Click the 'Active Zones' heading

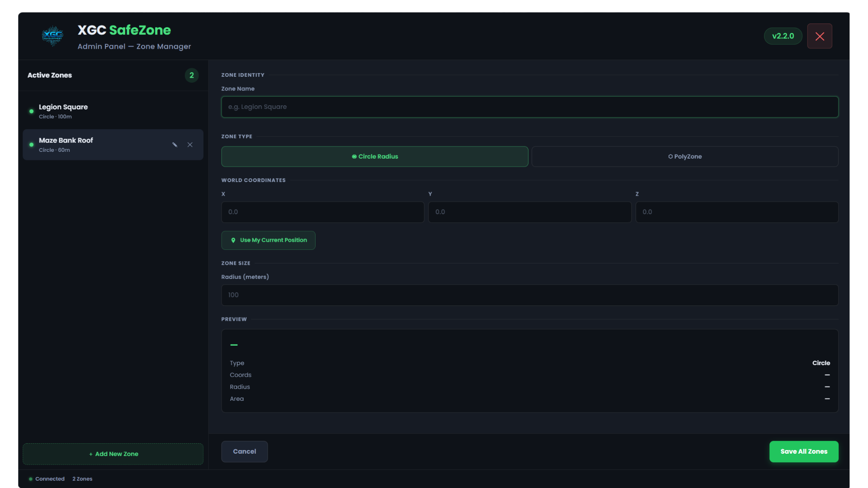click(50, 75)
